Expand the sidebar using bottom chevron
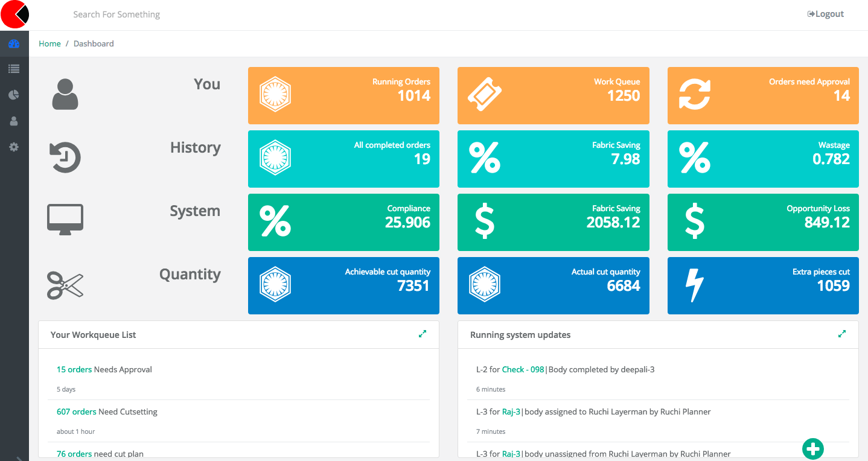The image size is (868, 461). click(19, 457)
